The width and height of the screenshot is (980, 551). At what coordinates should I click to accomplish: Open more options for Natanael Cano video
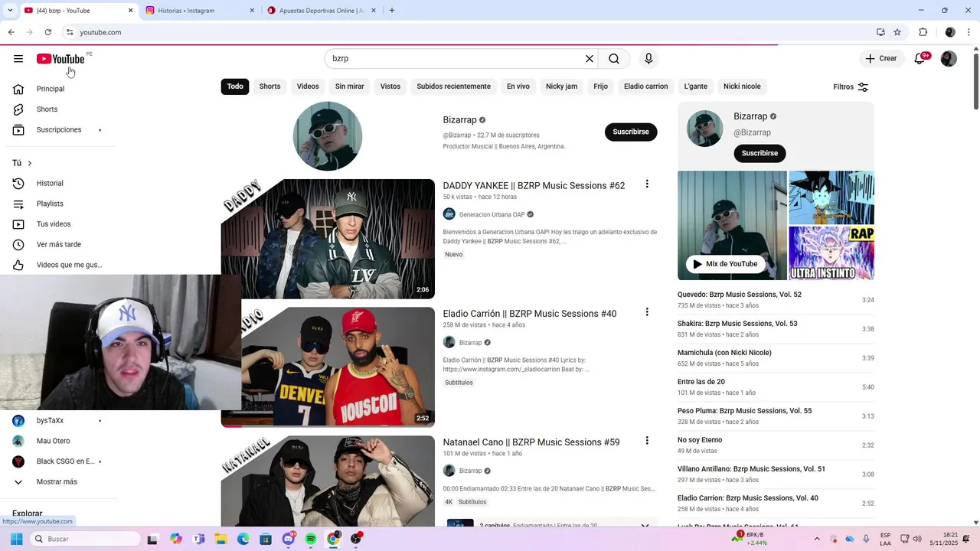point(647,440)
